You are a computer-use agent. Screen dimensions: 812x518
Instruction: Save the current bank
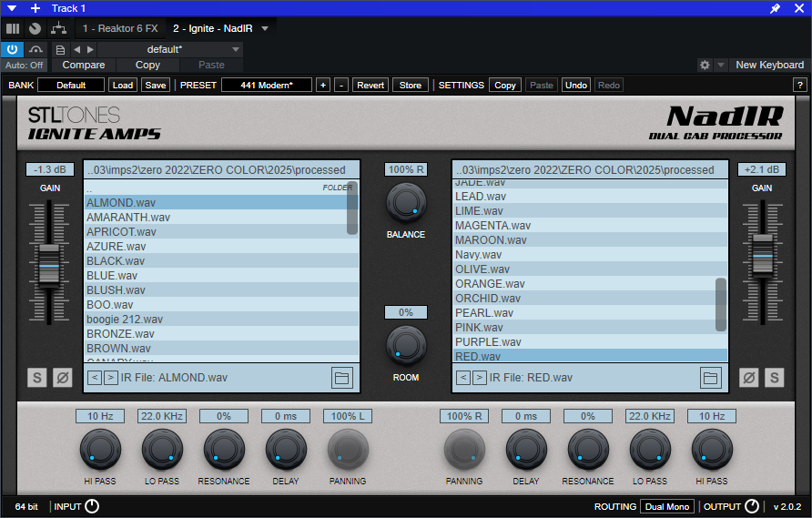(156, 86)
